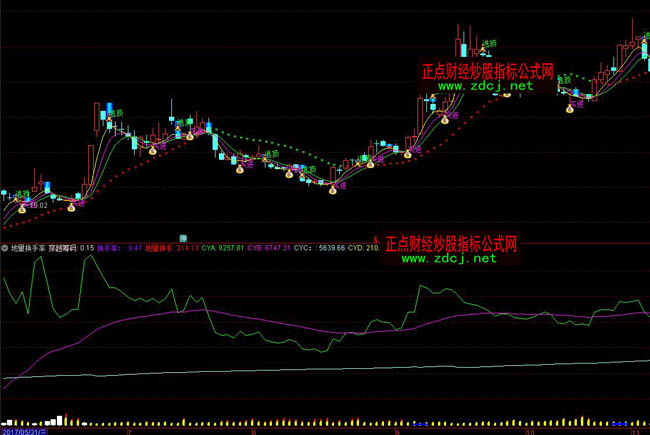Open the lower www.zdcj.net link
Image resolution: width=650 pixels, height=435 pixels.
(448, 258)
